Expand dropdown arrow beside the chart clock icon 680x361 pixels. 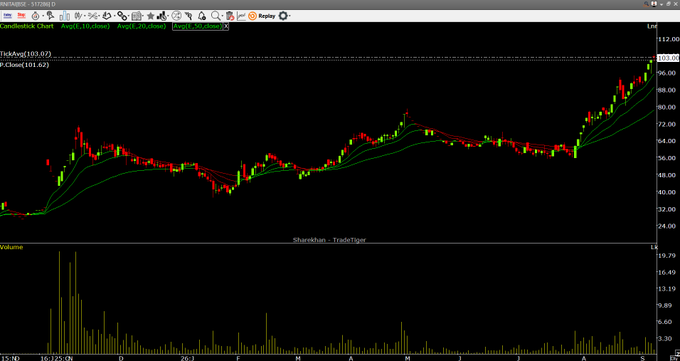[x=169, y=16]
